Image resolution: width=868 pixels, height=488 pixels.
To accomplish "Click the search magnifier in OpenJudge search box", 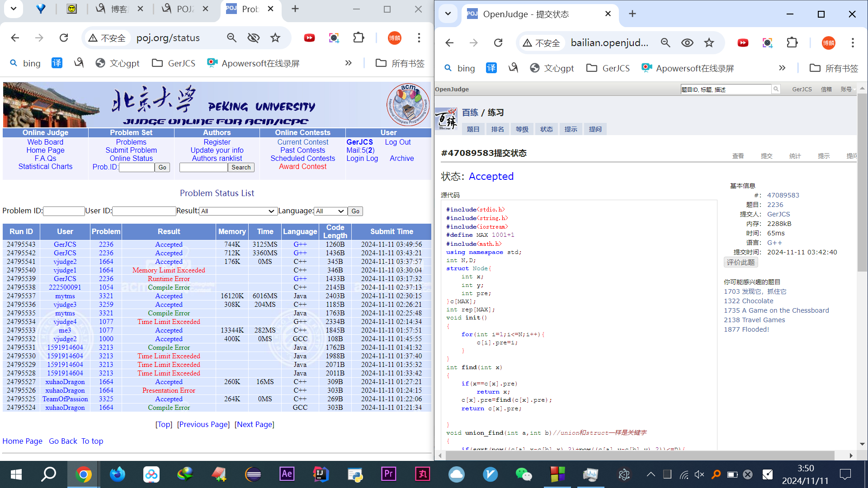I will (776, 89).
